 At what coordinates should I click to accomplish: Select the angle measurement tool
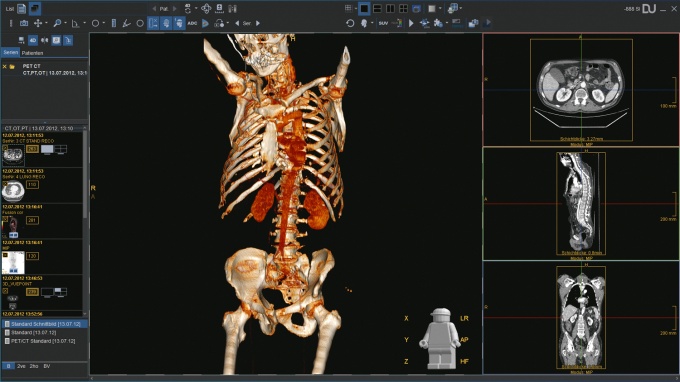coord(75,23)
